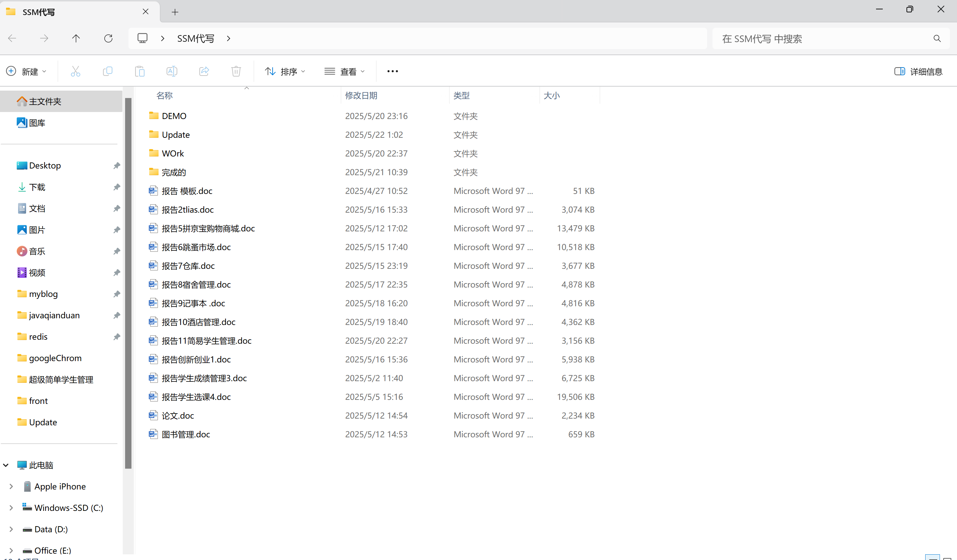
Task: Expand the Windows-SSD (C:) tree node
Action: (x=11, y=508)
